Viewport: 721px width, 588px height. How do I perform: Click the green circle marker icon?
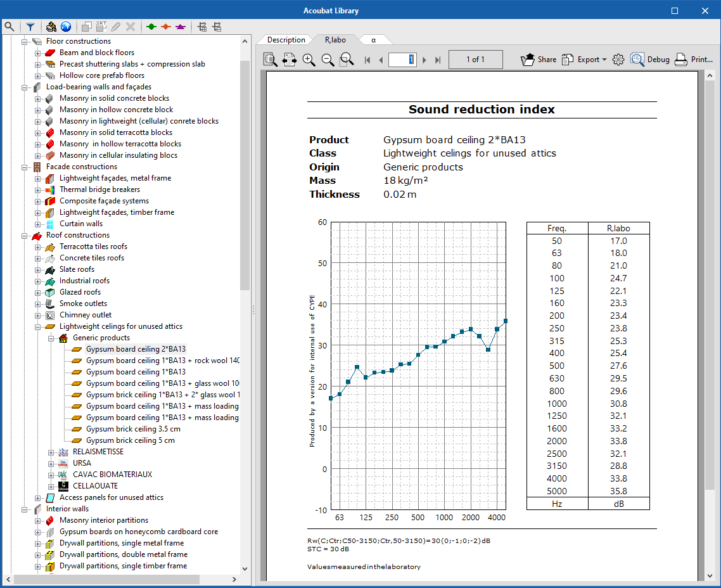151,27
